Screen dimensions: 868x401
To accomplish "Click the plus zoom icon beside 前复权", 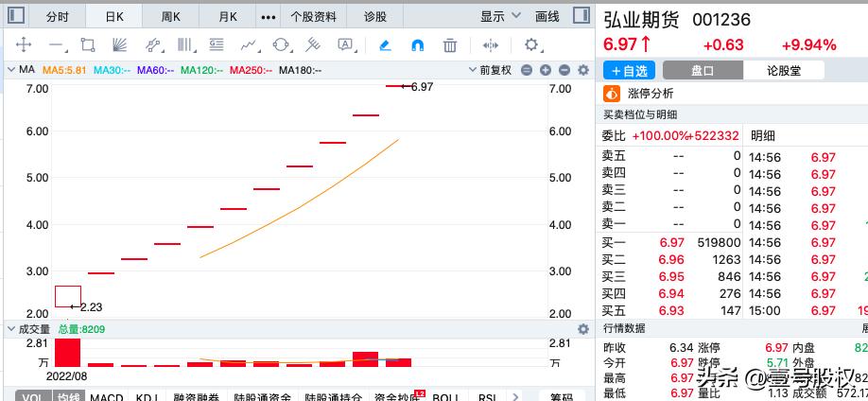I will pos(546,70).
